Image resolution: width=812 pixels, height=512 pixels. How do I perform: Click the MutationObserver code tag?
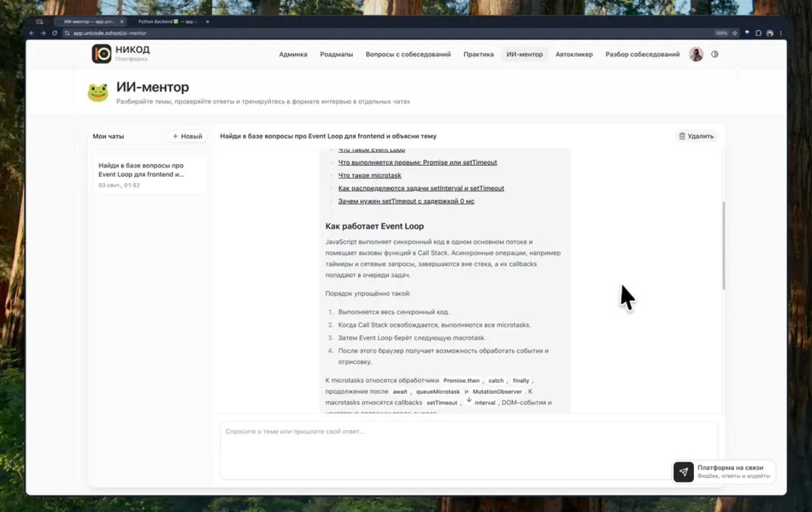[x=497, y=392]
